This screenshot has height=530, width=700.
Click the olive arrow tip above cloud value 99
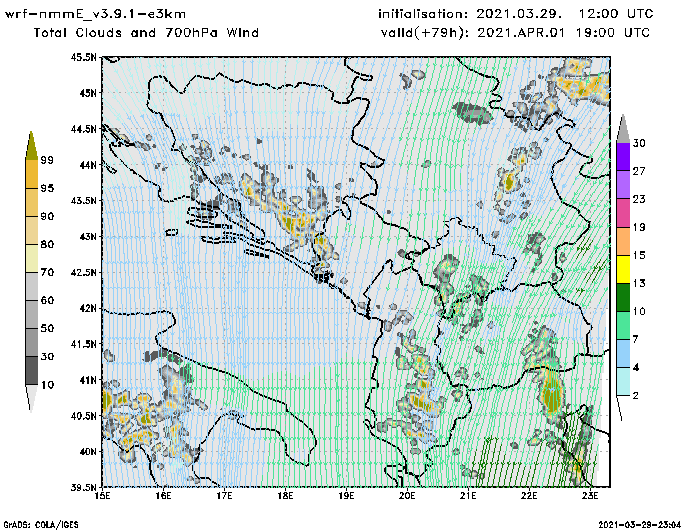point(31,146)
